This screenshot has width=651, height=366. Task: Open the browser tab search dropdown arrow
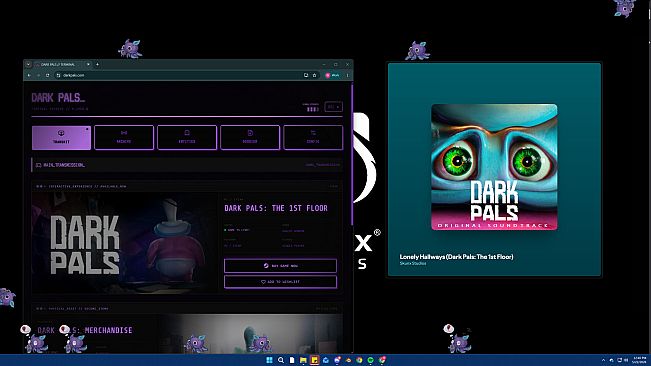(28, 64)
